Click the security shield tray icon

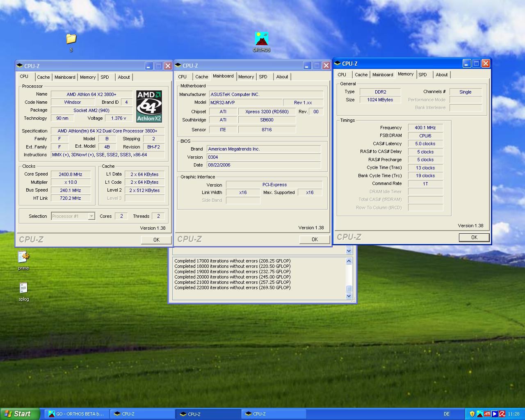[472, 414]
